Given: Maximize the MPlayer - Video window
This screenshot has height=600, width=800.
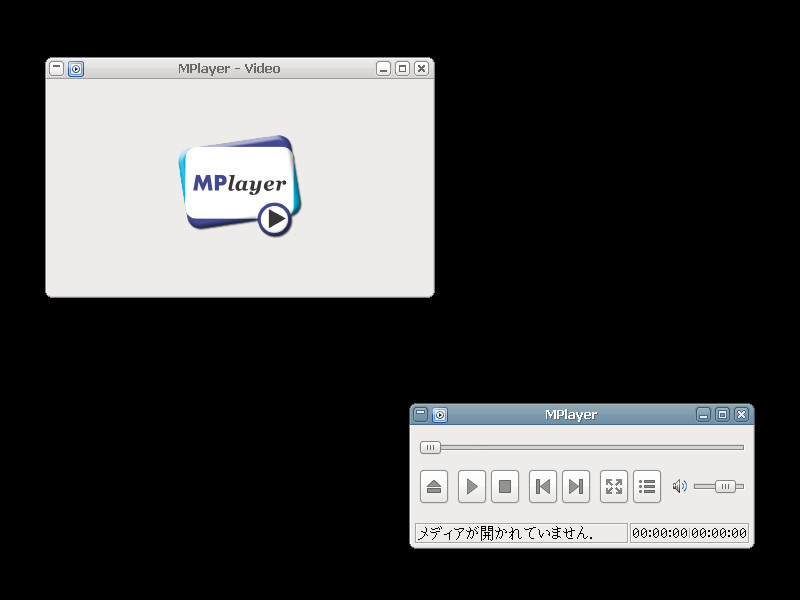Looking at the screenshot, I should [x=402, y=69].
